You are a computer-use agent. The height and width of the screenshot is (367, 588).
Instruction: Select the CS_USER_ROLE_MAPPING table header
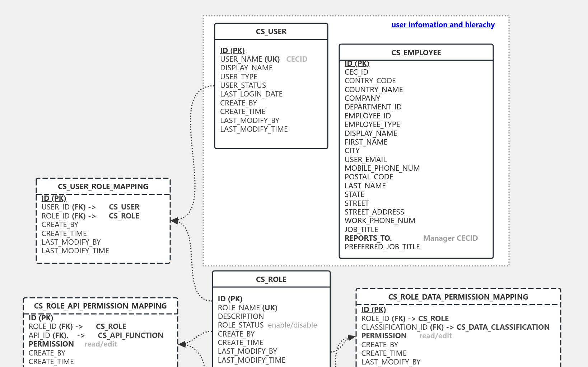point(103,186)
